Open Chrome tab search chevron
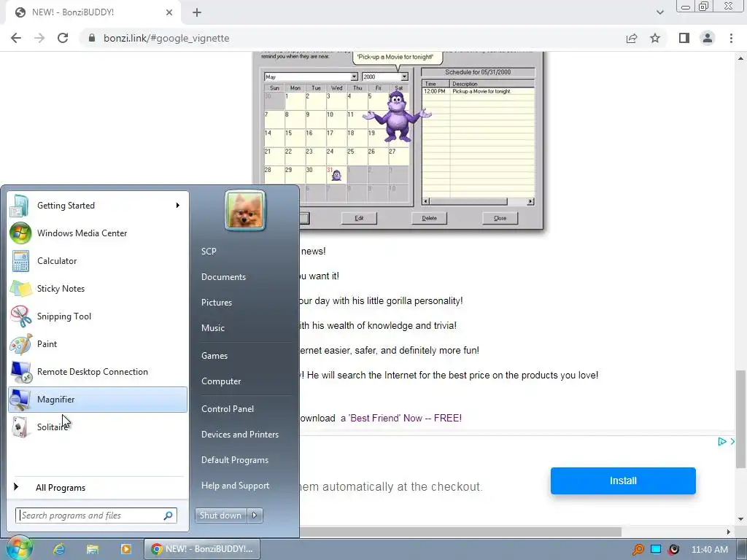 659,12
